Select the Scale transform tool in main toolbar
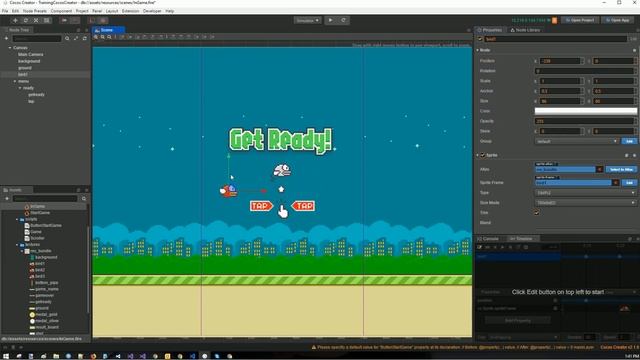 coord(36,20)
